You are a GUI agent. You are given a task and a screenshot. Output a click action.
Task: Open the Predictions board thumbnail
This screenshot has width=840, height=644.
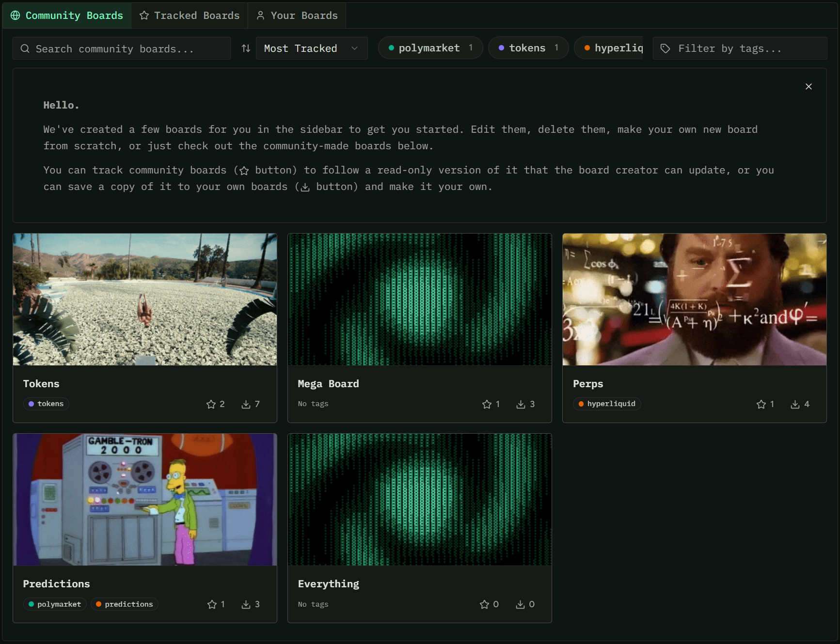145,499
